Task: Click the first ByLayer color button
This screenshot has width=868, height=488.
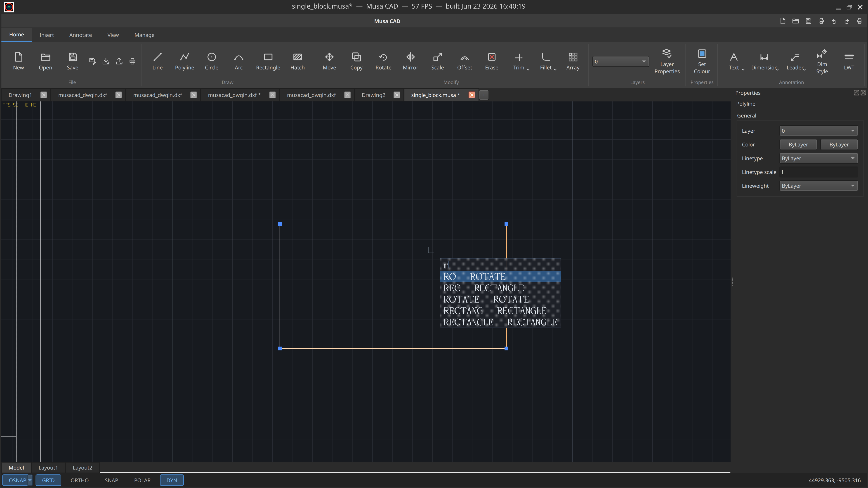Action: (x=798, y=145)
